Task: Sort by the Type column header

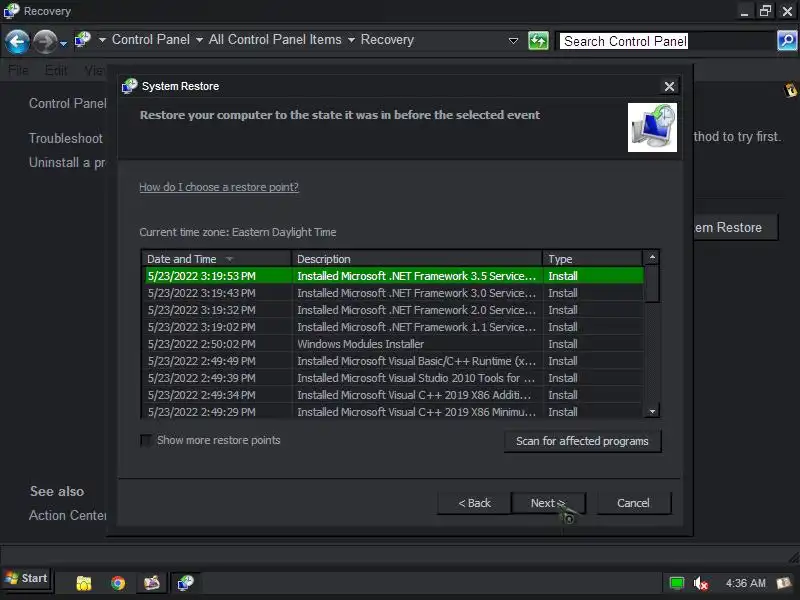Action: [592, 259]
